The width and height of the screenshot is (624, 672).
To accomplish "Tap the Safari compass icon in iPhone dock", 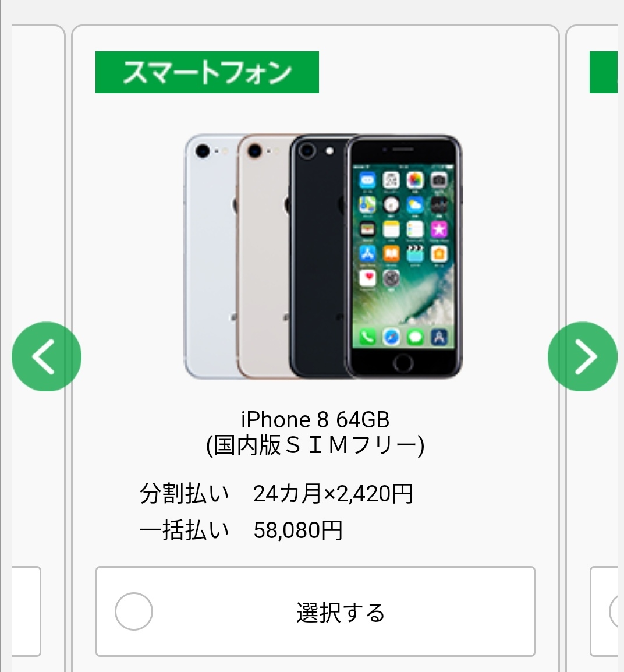I will 391,337.
